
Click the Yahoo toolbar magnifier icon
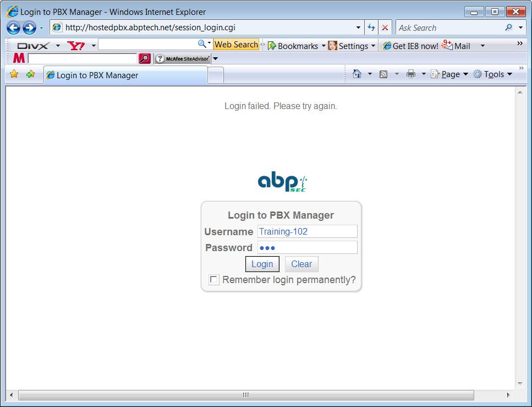click(x=202, y=44)
